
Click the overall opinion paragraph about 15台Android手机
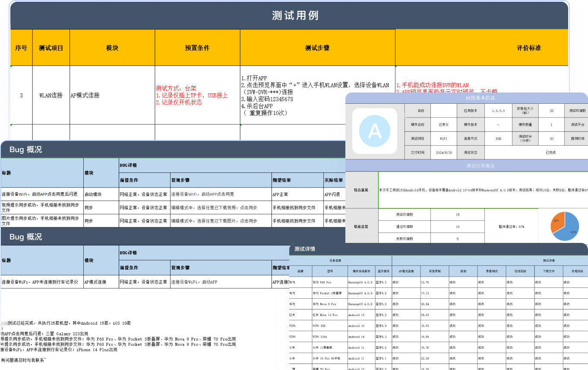pos(484,190)
